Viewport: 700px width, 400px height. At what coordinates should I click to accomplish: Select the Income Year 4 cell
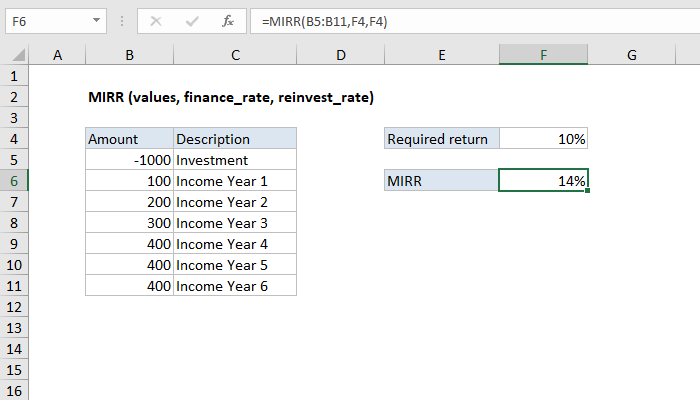(x=235, y=244)
